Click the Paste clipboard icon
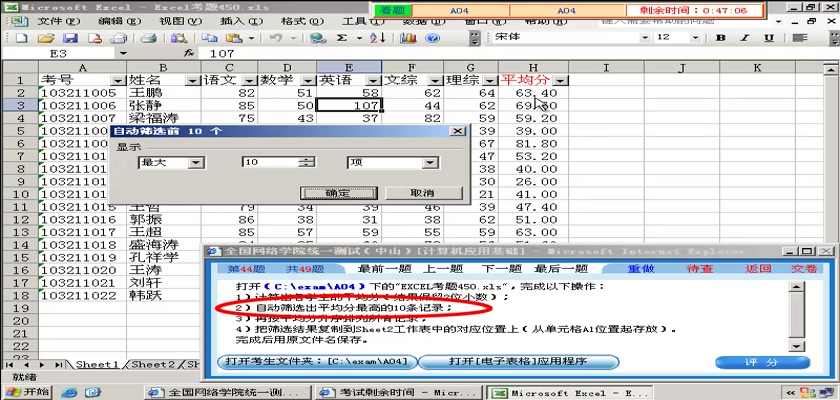 coord(234,38)
